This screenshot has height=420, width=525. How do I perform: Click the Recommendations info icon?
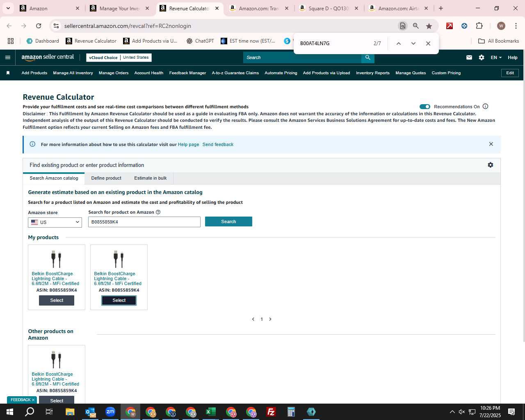tap(485, 107)
